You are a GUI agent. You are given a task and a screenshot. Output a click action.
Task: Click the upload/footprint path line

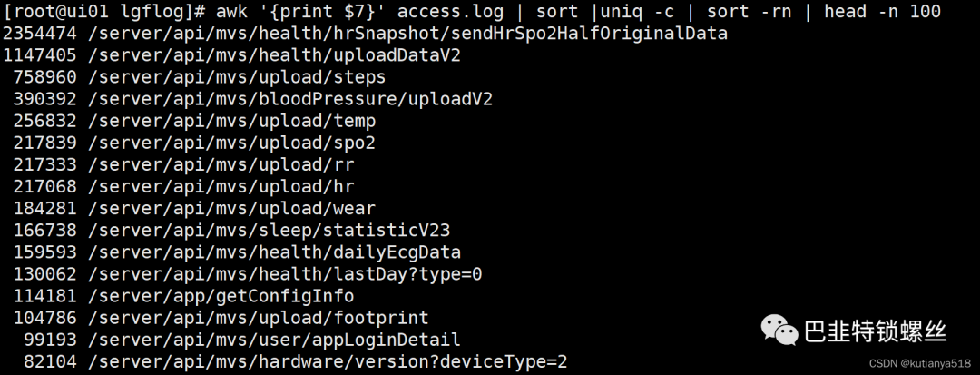coord(221,318)
